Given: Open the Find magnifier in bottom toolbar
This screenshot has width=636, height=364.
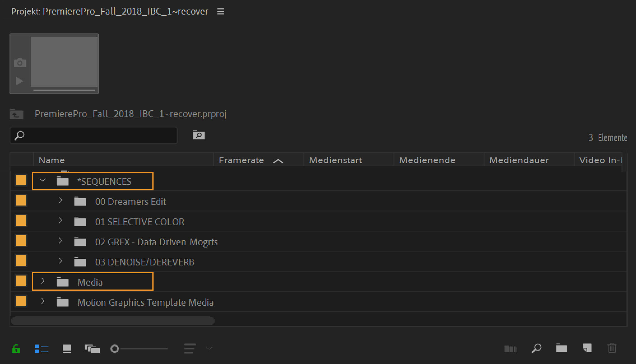Looking at the screenshot, I should point(536,349).
